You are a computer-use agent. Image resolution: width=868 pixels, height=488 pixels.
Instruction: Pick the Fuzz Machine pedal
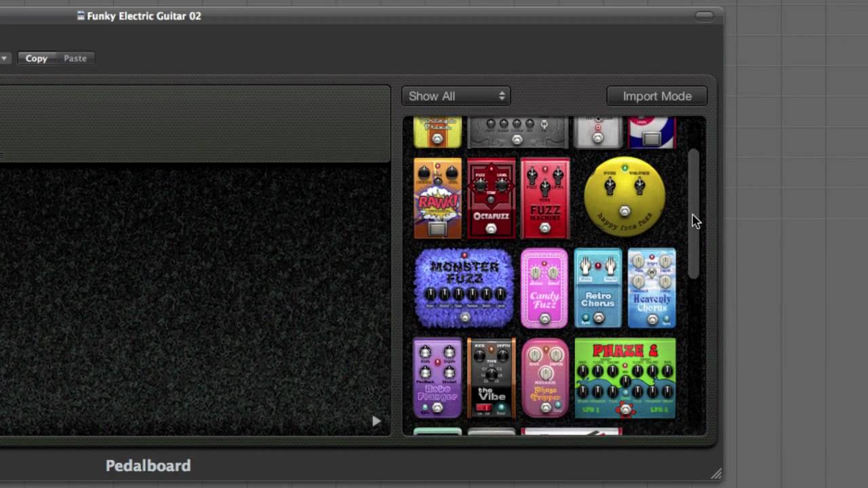pos(545,198)
